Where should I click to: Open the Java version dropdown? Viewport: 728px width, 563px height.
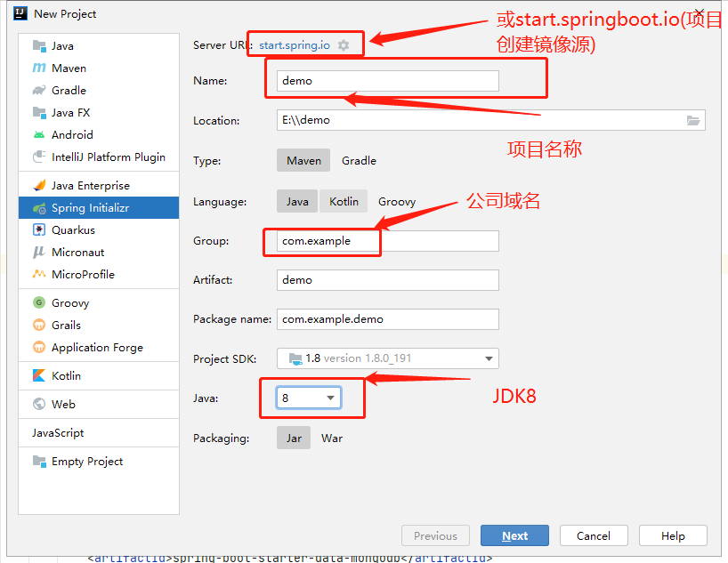[309, 398]
